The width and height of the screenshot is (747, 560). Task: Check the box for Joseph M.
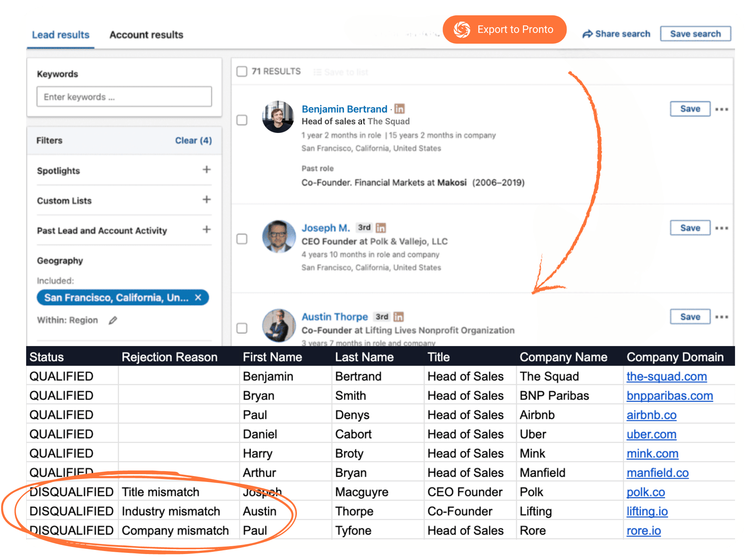click(242, 239)
